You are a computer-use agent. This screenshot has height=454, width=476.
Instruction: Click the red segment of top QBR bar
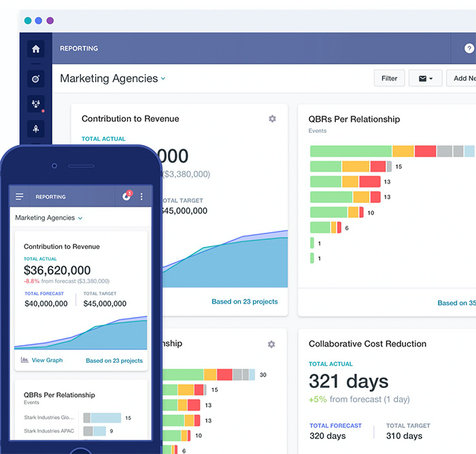tap(425, 151)
